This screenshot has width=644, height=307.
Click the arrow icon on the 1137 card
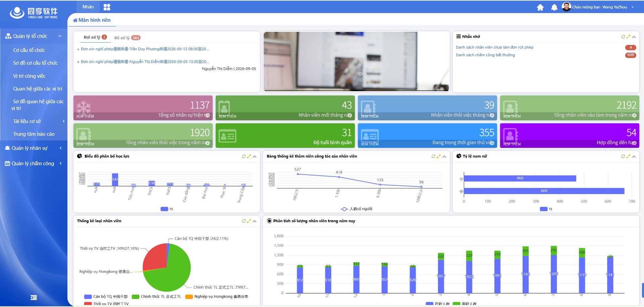click(x=208, y=115)
